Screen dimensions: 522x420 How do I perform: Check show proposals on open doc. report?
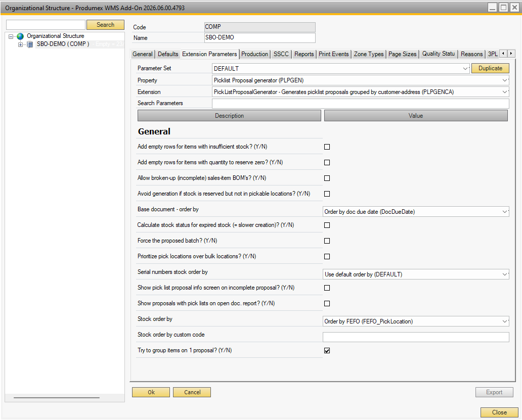[x=327, y=303]
